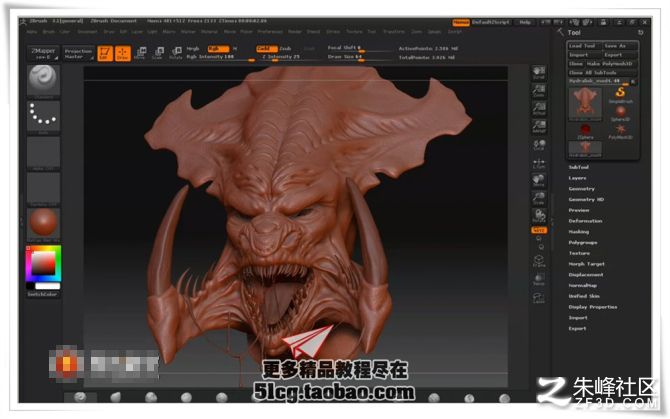Click the Scale view navigation icon
670x419 pixels.
tap(539, 198)
